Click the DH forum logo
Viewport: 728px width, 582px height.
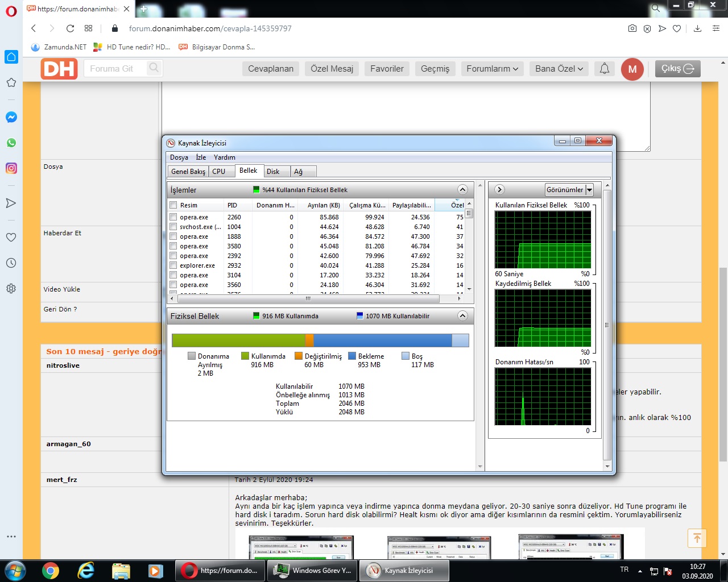[59, 69]
